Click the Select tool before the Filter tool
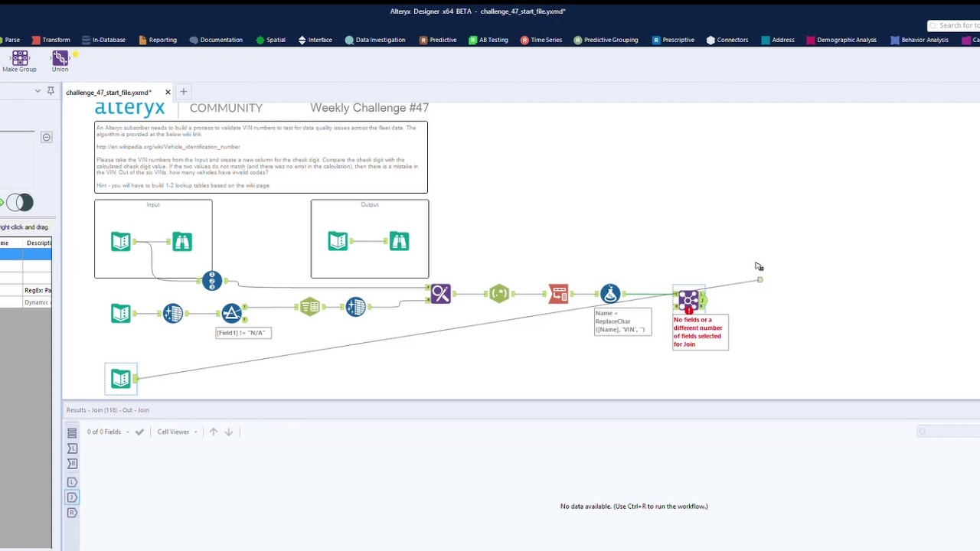Viewport: 980px width, 551px height. click(173, 313)
